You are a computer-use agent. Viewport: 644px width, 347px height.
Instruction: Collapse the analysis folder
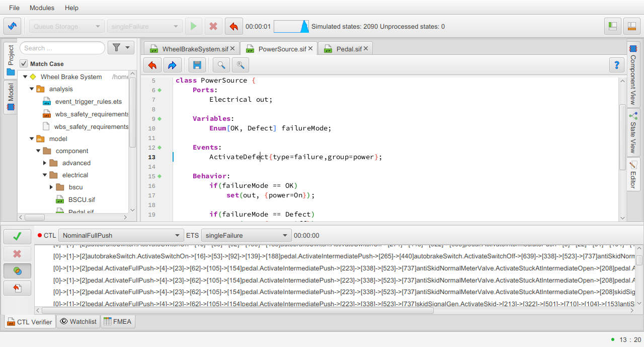point(31,89)
